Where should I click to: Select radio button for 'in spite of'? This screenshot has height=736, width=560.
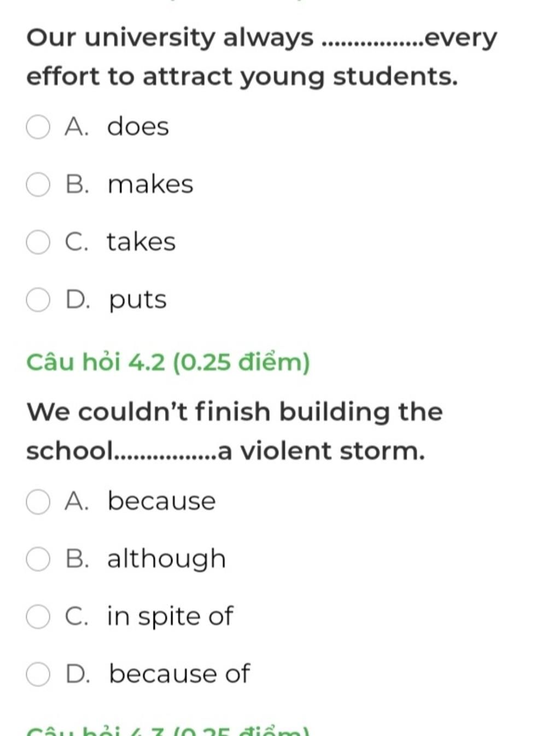pos(38,617)
